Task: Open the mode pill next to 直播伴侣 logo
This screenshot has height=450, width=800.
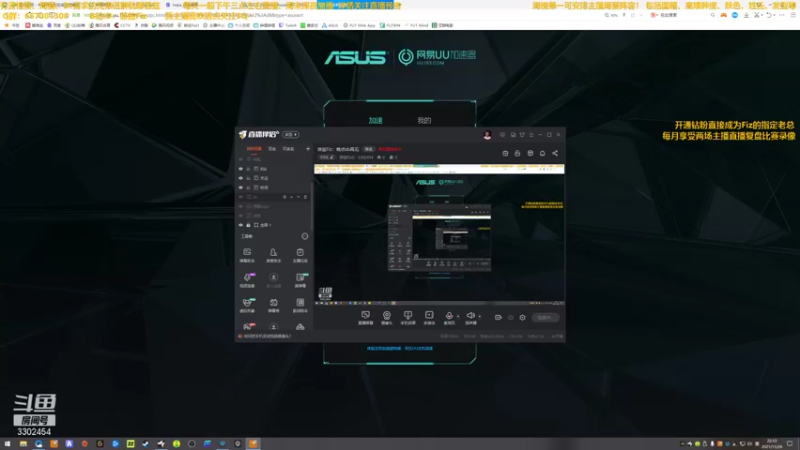Action: coord(291,135)
